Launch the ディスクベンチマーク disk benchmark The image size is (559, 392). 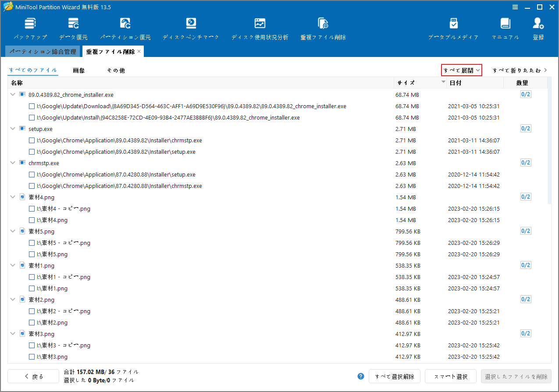coord(191,27)
